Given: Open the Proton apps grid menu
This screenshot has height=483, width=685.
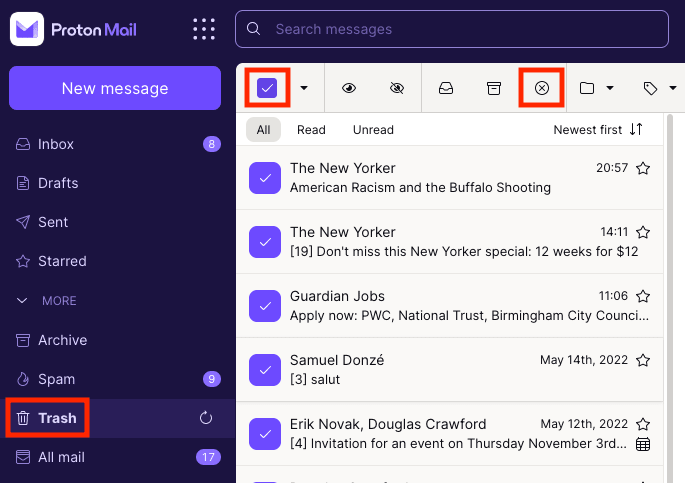Looking at the screenshot, I should (x=204, y=29).
